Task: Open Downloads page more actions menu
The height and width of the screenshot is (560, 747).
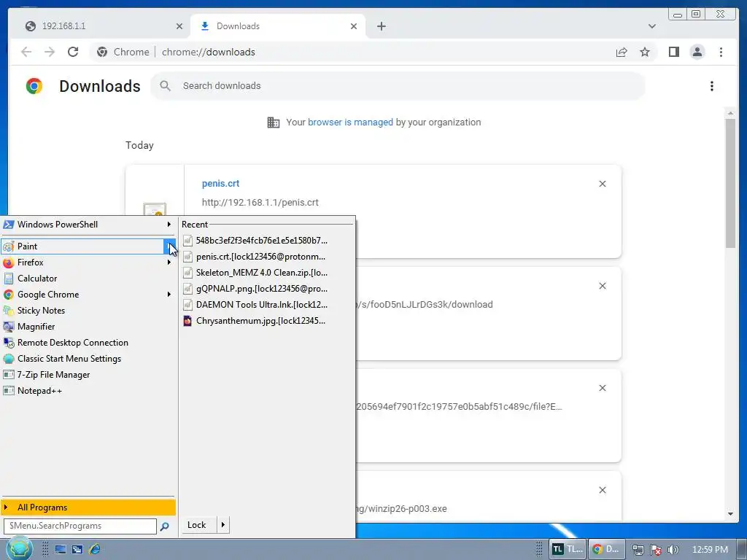Action: click(x=712, y=86)
